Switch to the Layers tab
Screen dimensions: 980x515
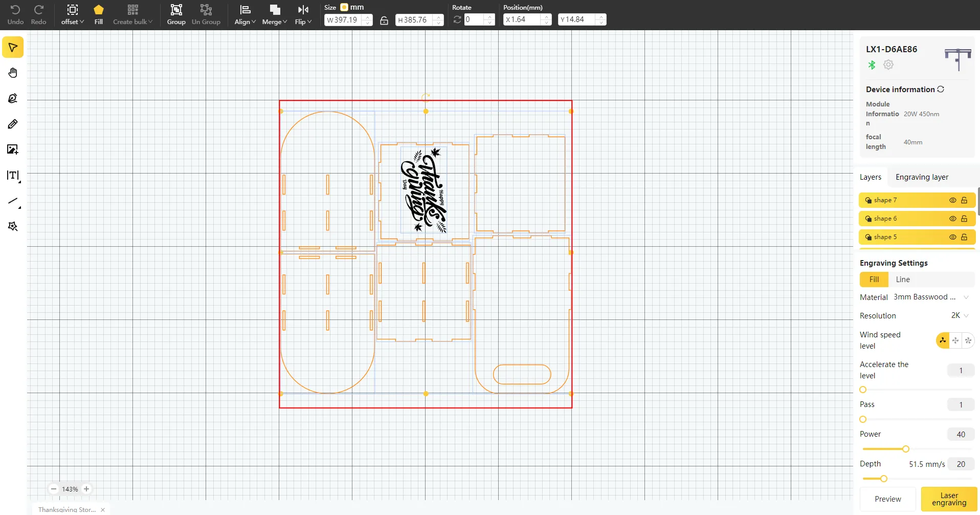[871, 177]
